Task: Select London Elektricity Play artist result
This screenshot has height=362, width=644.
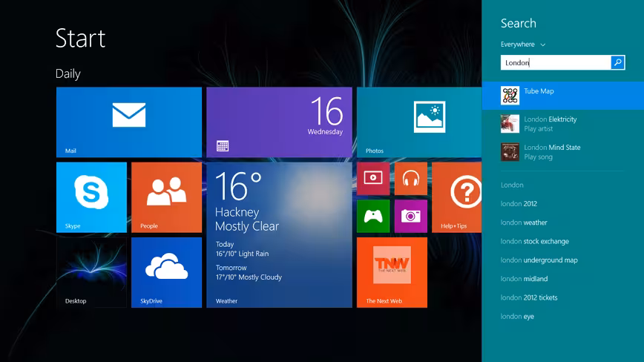Action: click(x=562, y=124)
